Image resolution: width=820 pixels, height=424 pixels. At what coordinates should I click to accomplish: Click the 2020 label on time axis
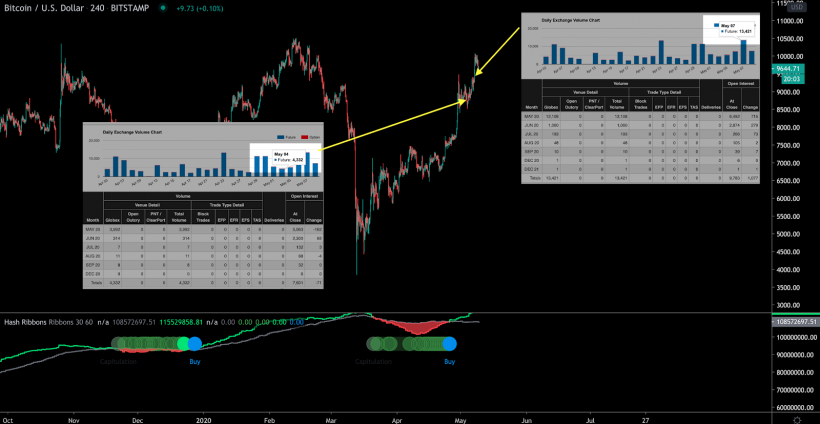(x=203, y=420)
